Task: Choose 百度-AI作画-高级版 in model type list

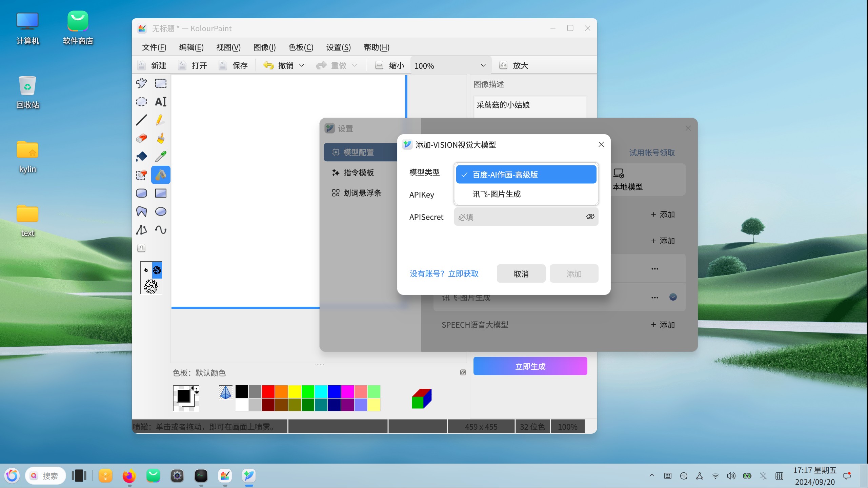Action: 526,175
